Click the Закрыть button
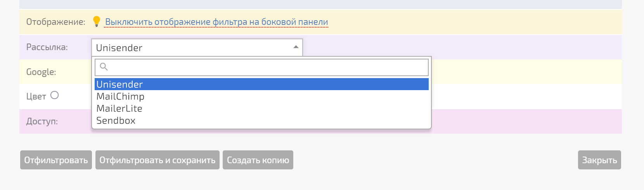This screenshot has height=190, width=644. tap(599, 160)
